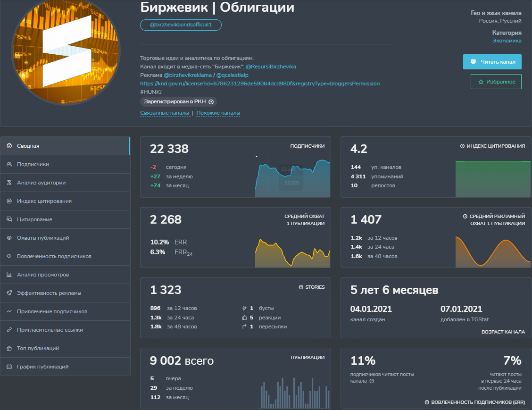The image size is (532, 410).
Task: Click the question icon after подписчиков читают посты канала
Action: pyautogui.click(x=372, y=381)
